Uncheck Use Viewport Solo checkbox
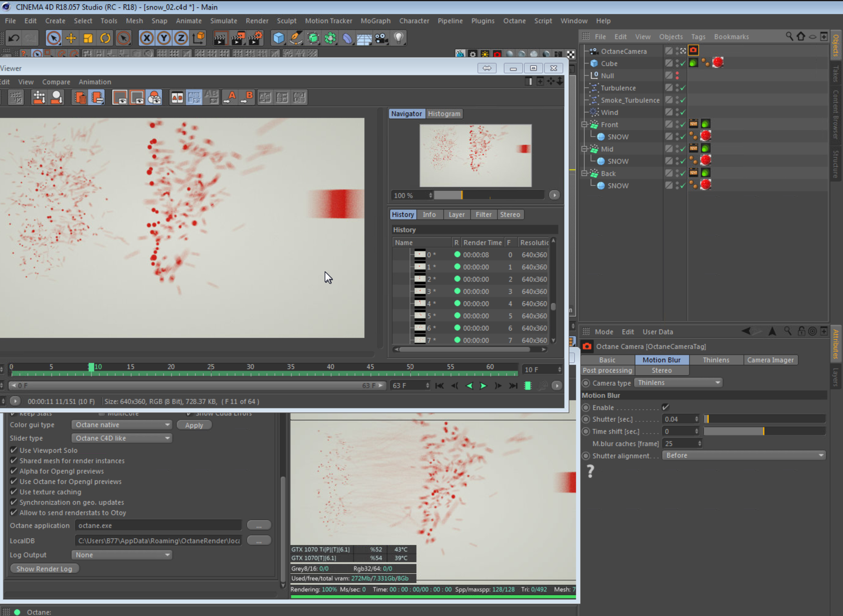Viewport: 843px width, 616px height. click(14, 450)
